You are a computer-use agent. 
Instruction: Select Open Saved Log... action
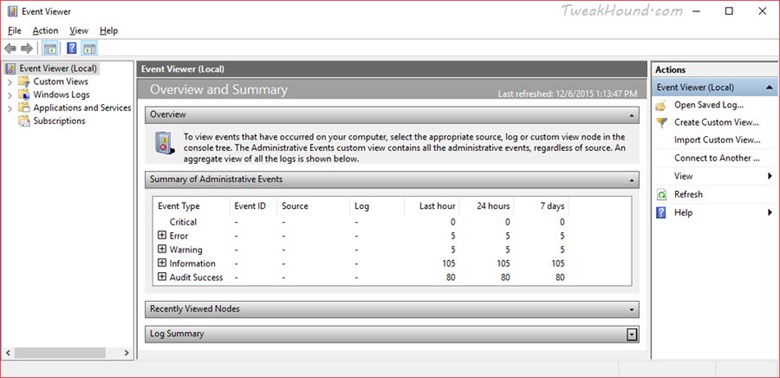(709, 105)
